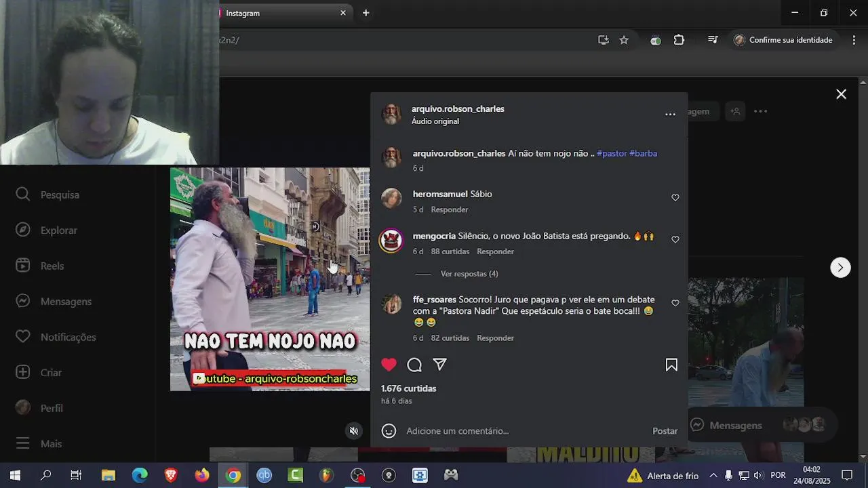Reply to mengocria's comment
The height and width of the screenshot is (488, 868).
495,251
